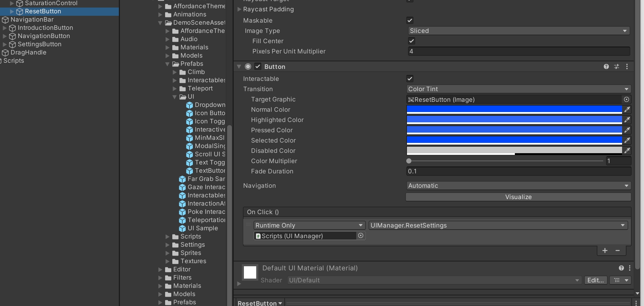This screenshot has height=306, width=644.
Task: Open Normal Color swatch
Action: click(x=514, y=109)
